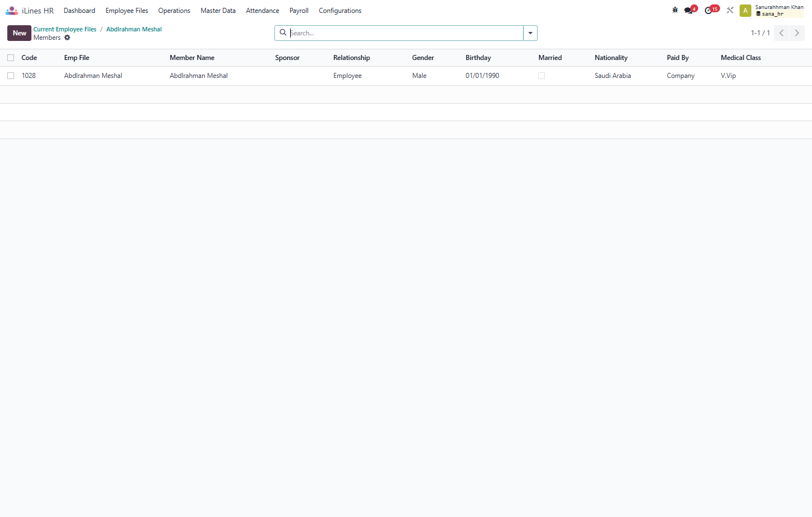The width and height of the screenshot is (812, 517).
Task: Click the V.Vip medical class cell
Action: click(x=728, y=76)
